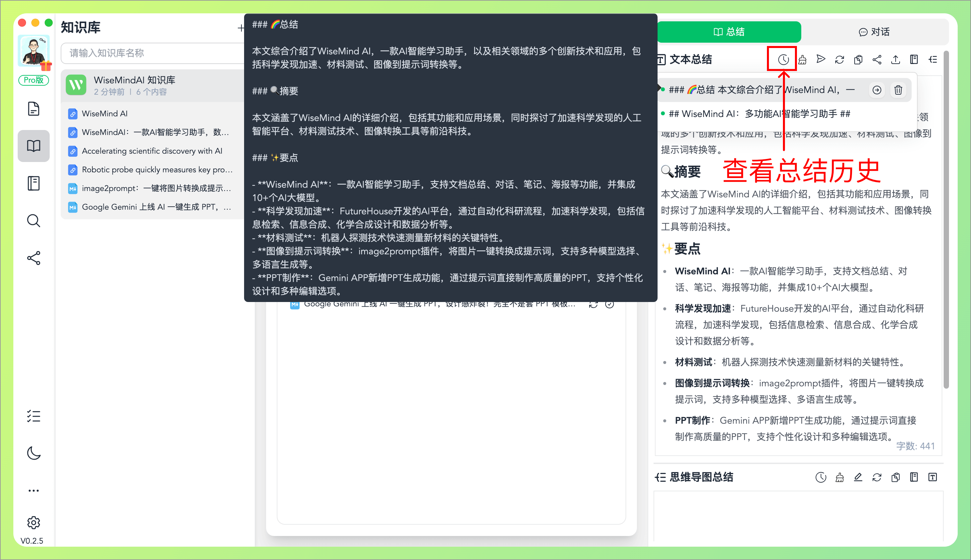This screenshot has height=560, width=971.
Task: Type in the 知识库名称 search field
Action: [x=150, y=53]
